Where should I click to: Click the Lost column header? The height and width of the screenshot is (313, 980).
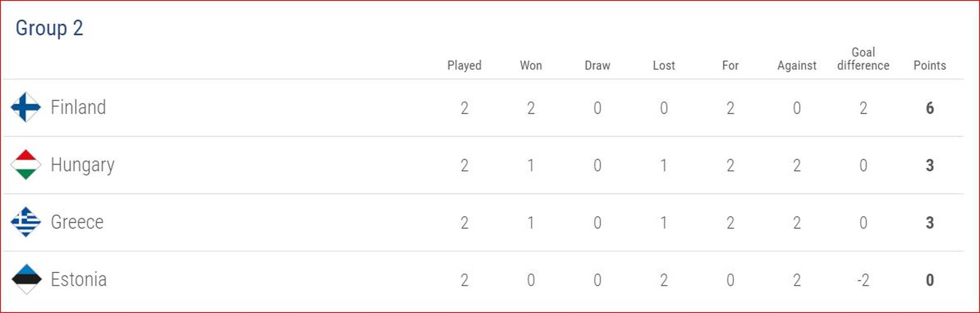[664, 65]
